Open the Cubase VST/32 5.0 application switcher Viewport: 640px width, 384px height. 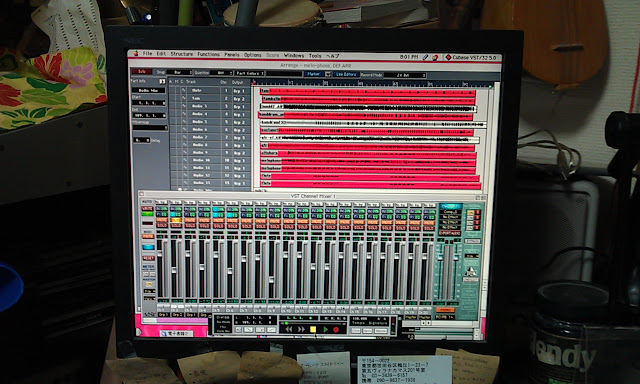click(471, 58)
